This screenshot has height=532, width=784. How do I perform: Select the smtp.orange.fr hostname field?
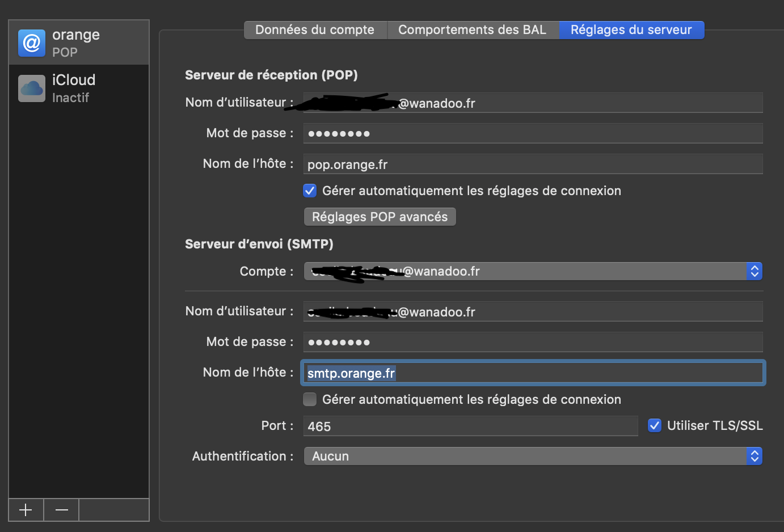point(532,373)
